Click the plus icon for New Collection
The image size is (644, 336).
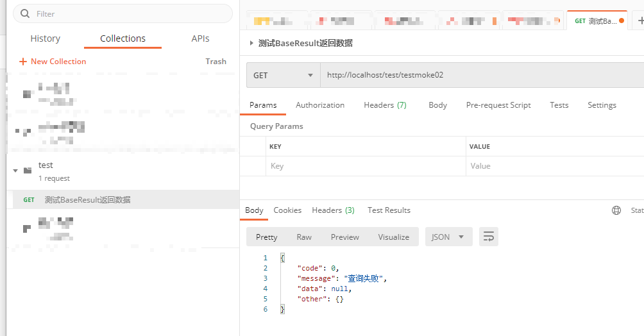pyautogui.click(x=23, y=62)
